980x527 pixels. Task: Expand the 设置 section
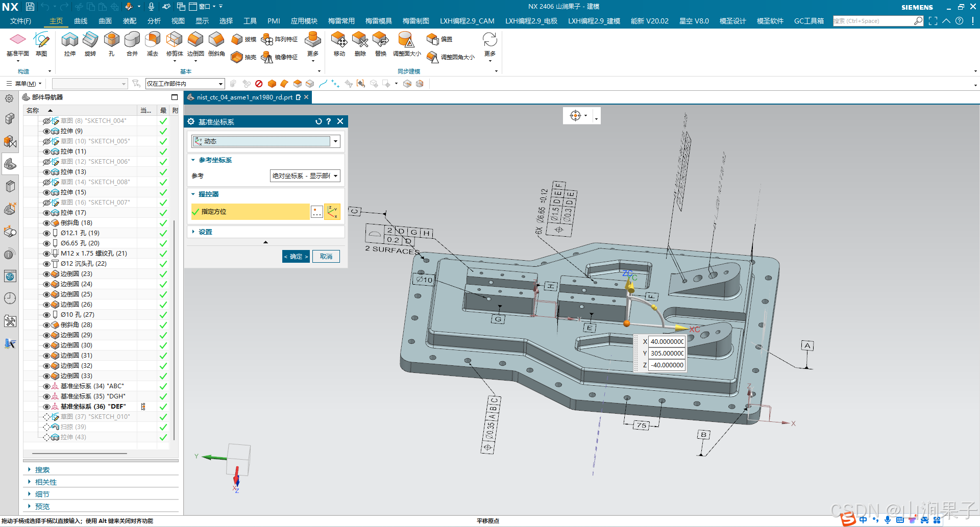[193, 232]
